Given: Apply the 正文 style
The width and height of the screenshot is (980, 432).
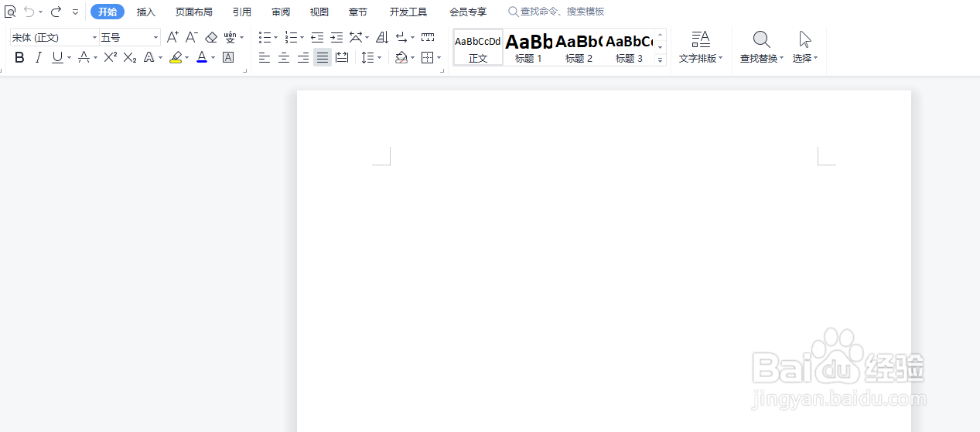Looking at the screenshot, I should pyautogui.click(x=478, y=47).
